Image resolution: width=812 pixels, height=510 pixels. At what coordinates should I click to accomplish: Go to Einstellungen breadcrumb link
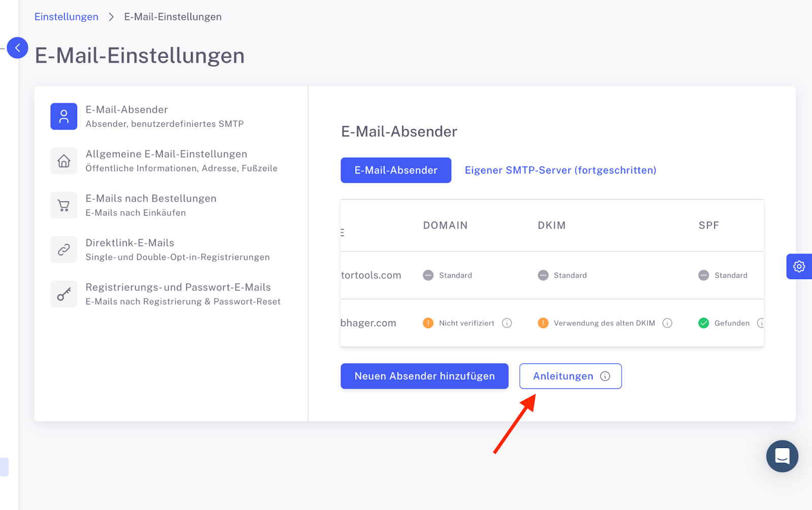pos(66,17)
